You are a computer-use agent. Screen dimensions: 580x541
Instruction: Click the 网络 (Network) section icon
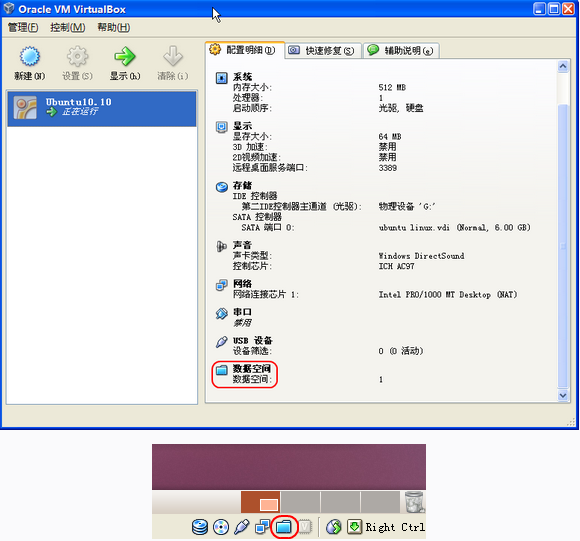point(222,285)
